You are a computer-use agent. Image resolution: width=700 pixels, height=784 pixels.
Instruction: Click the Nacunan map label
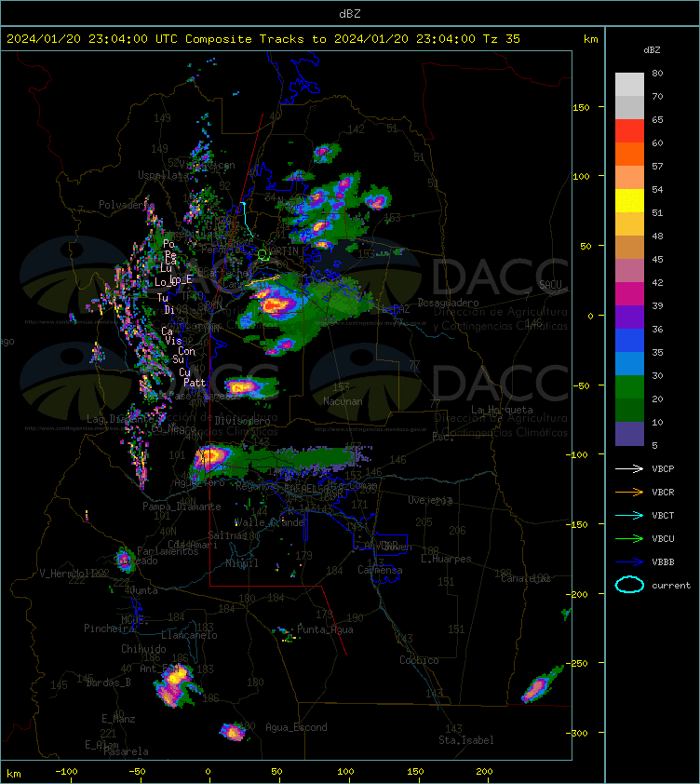click(x=343, y=401)
